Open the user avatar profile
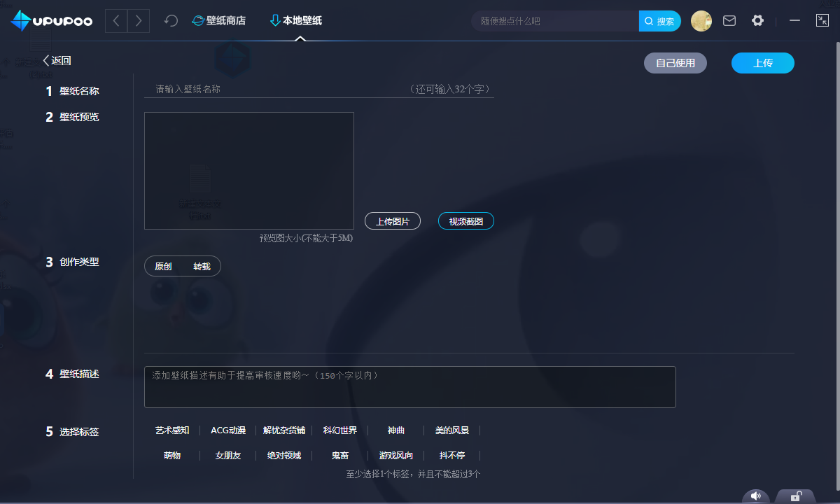Image resolution: width=840 pixels, height=504 pixels. pyautogui.click(x=701, y=21)
